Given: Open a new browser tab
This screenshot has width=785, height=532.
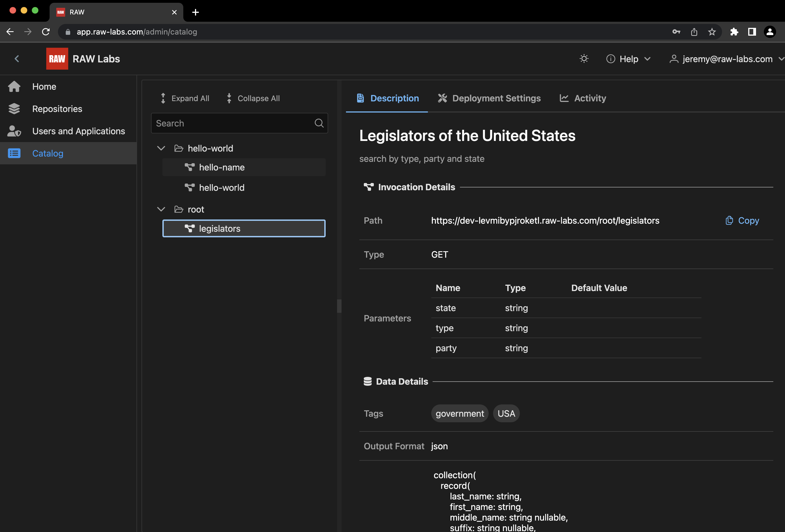Looking at the screenshot, I should (x=195, y=12).
